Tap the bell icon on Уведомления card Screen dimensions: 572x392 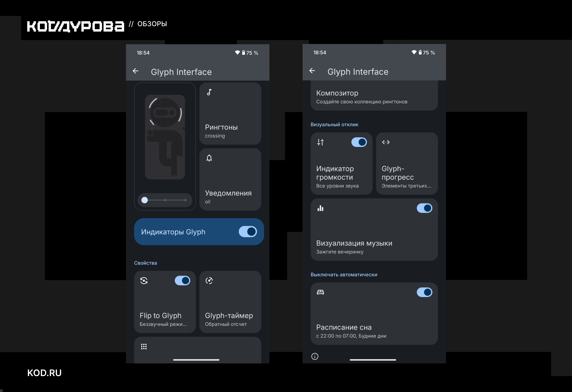209,158
